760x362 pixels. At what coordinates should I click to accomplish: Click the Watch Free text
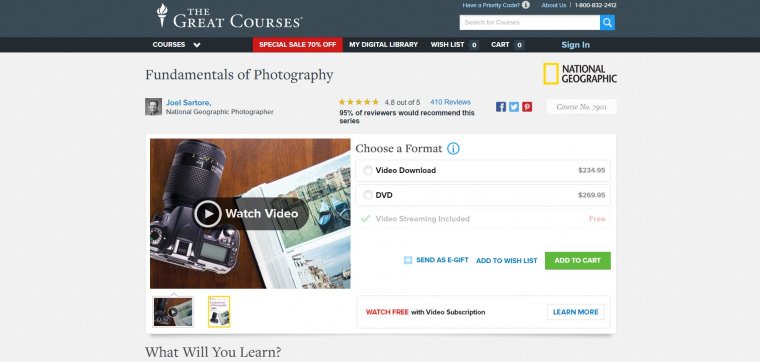pos(387,312)
